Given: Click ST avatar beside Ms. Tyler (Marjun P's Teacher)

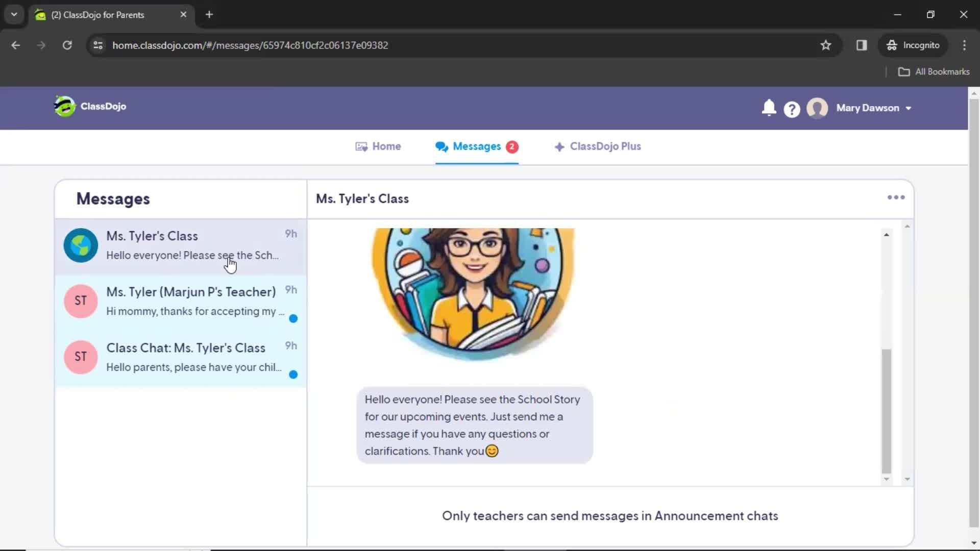Looking at the screenshot, I should point(81,301).
